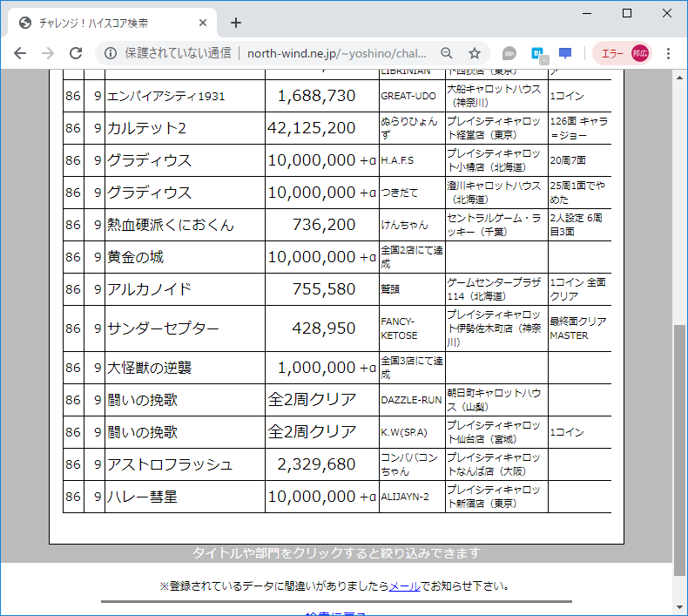Click arcade 大船キャロットハウス（神奈川）

coord(494,96)
